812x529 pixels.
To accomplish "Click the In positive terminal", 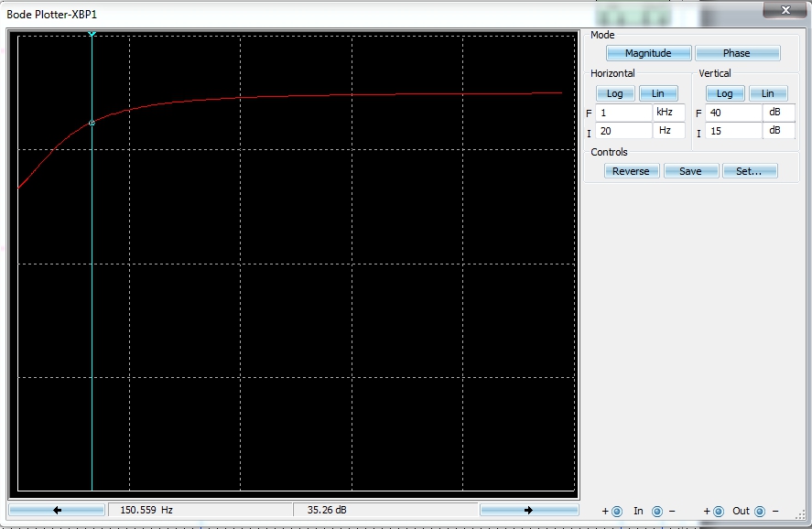I will click(x=617, y=511).
